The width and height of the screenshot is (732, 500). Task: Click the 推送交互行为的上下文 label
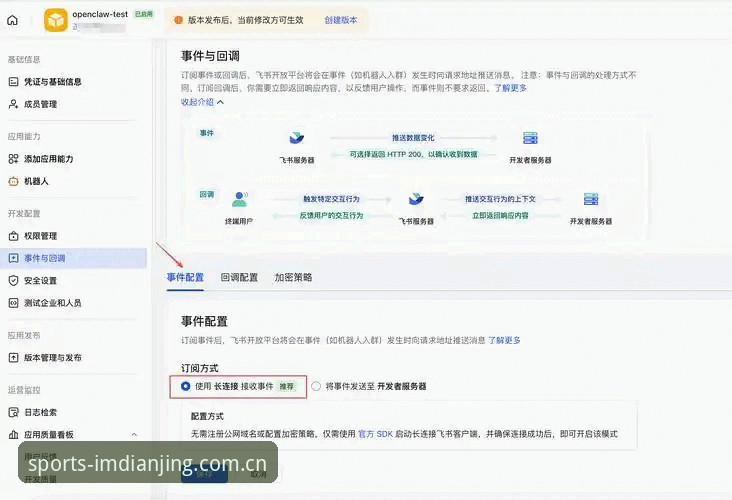500,199
